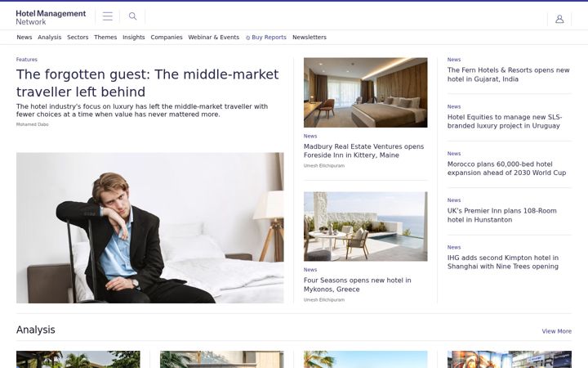Image resolution: width=588 pixels, height=368 pixels.
Task: Open first Analysis card image with palm trees
Action: point(78,359)
